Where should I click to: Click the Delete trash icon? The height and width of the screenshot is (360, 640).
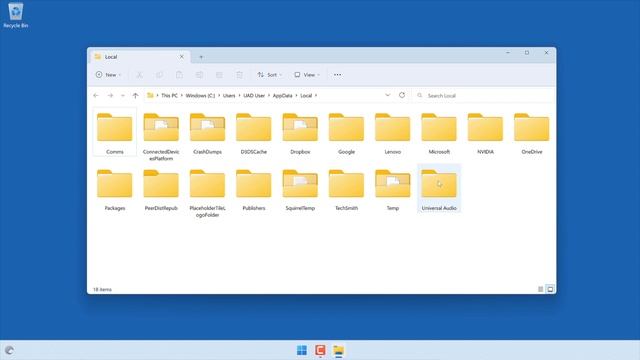click(239, 75)
